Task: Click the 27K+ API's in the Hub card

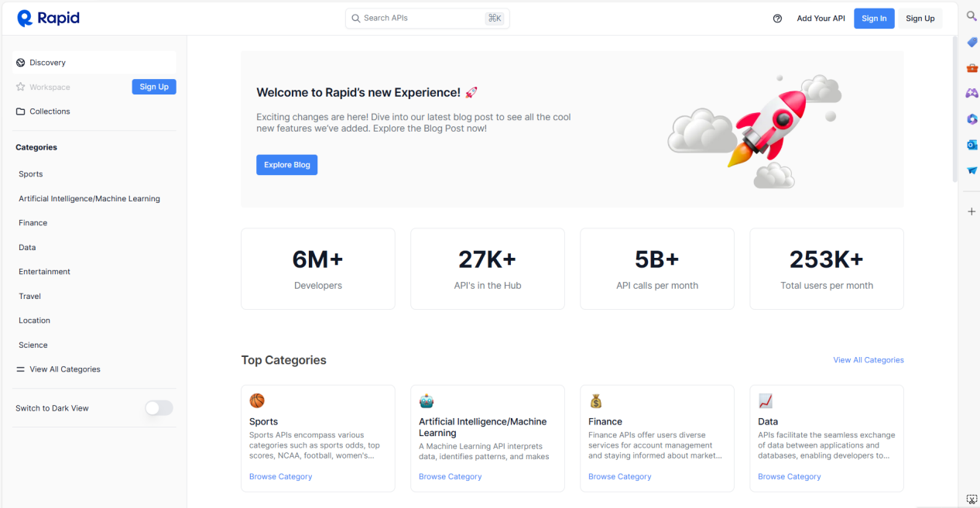Action: click(x=488, y=269)
